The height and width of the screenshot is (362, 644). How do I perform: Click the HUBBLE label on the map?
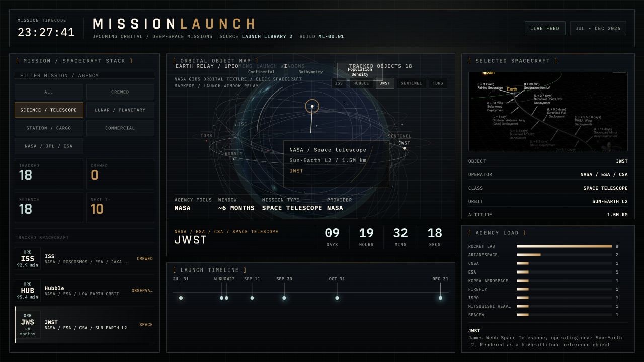pyautogui.click(x=233, y=154)
